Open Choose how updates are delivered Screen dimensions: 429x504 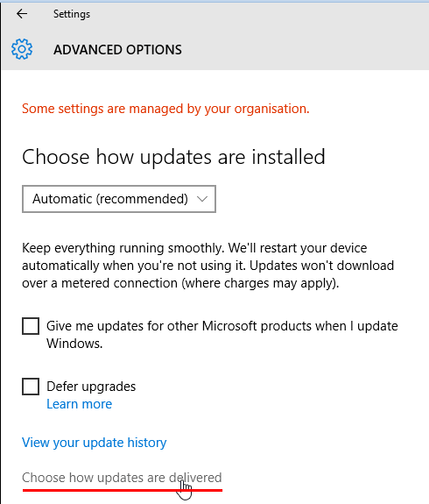click(122, 478)
